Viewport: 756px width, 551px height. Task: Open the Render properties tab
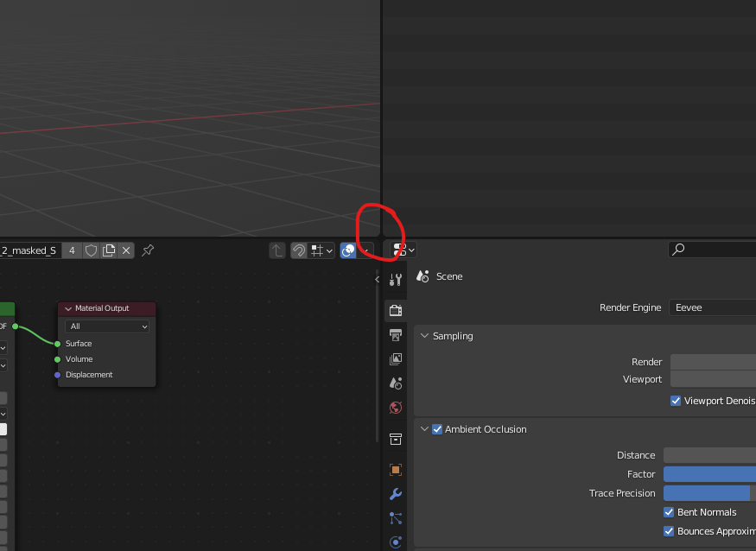pos(396,310)
